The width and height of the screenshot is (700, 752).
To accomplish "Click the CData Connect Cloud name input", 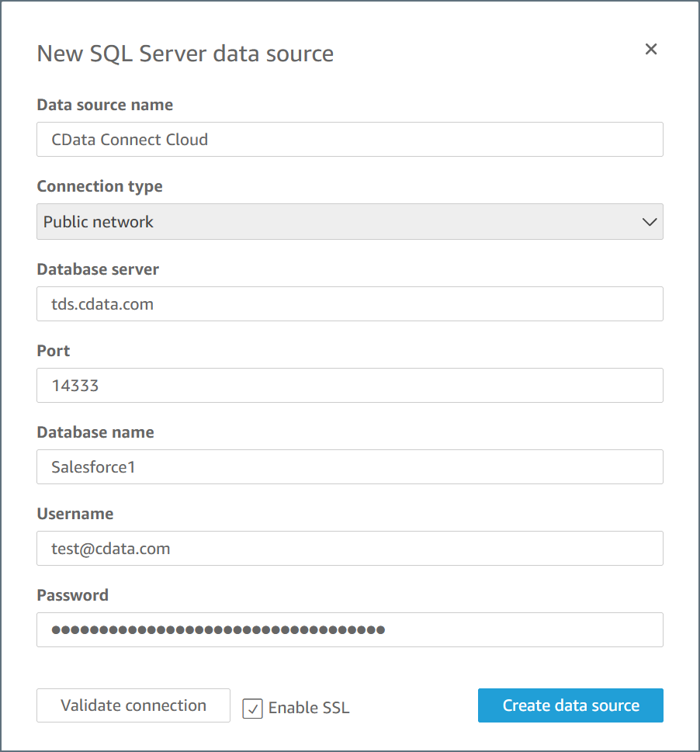I will (349, 140).
